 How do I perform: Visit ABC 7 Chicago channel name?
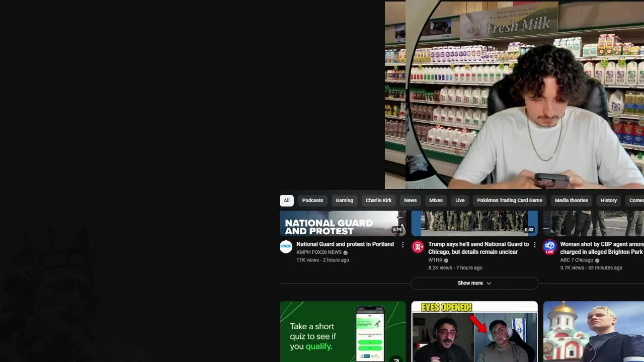point(577,260)
